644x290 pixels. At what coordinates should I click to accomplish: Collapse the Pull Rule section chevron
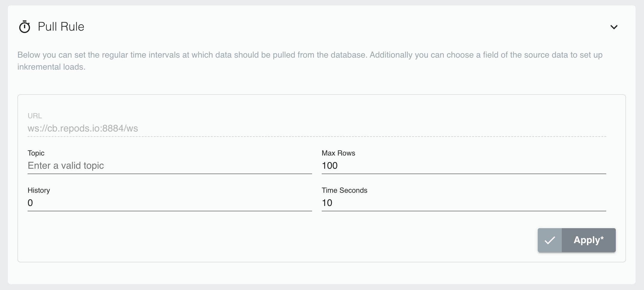click(x=614, y=27)
